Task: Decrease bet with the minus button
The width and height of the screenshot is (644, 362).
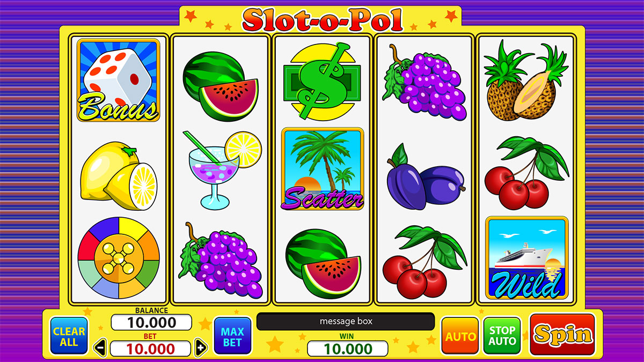Action: [x=100, y=348]
